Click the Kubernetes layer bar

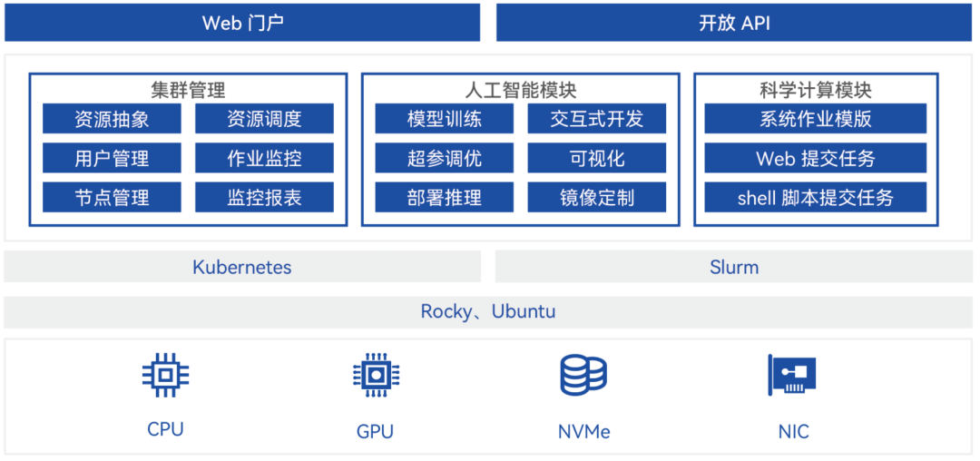pyautogui.click(x=242, y=267)
